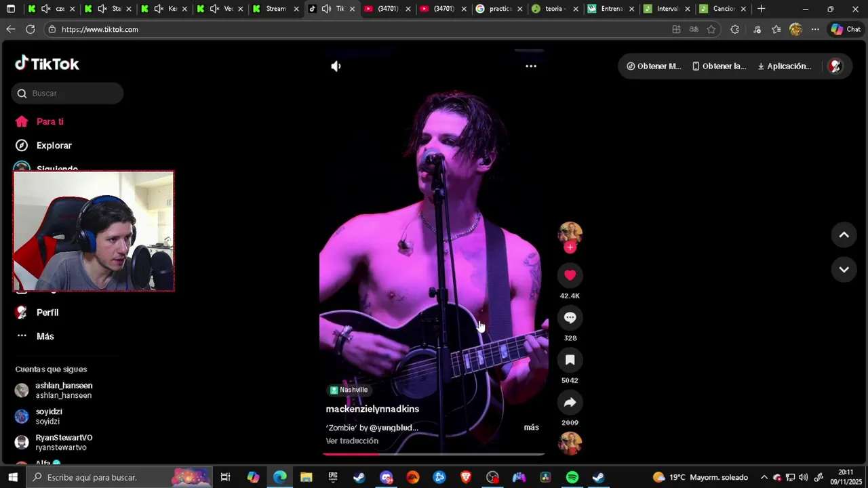Reload page with the refresh icon
The image size is (868, 488).
pyautogui.click(x=30, y=29)
